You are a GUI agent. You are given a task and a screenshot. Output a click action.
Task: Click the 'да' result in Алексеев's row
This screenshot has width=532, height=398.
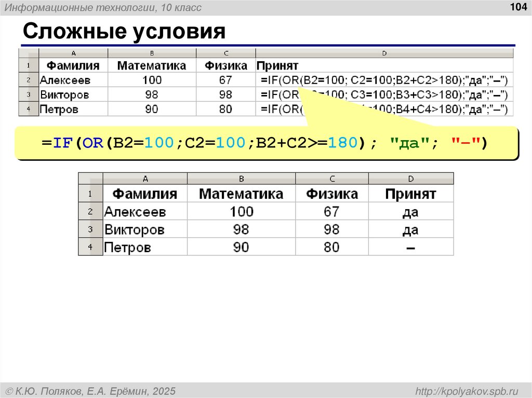click(411, 211)
